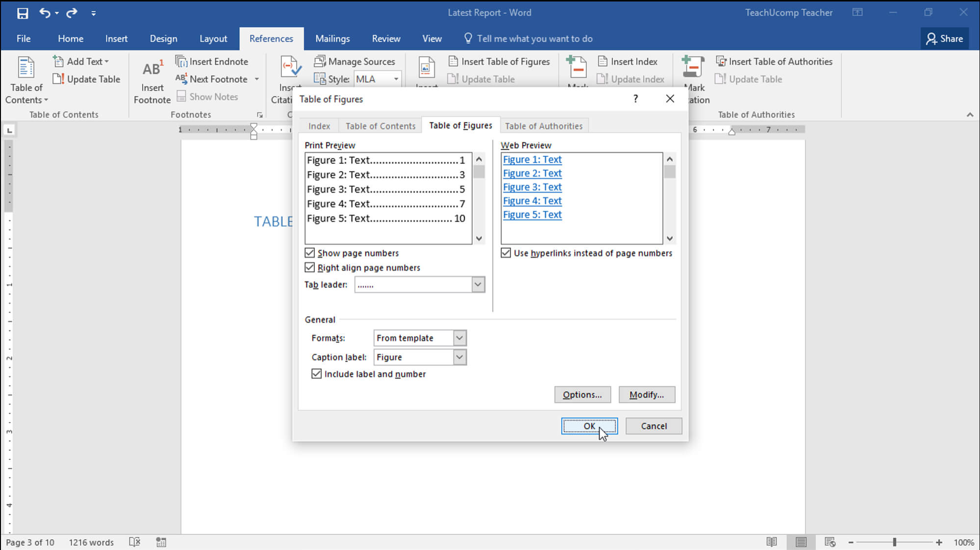Click the Table of Contents icon
Image resolution: width=980 pixels, height=550 pixels.
pyautogui.click(x=26, y=79)
